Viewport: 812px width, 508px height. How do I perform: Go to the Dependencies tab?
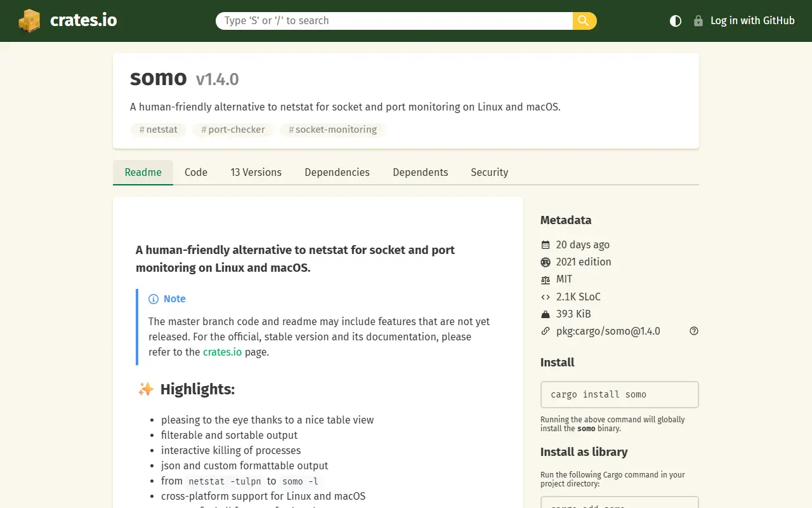(x=337, y=172)
